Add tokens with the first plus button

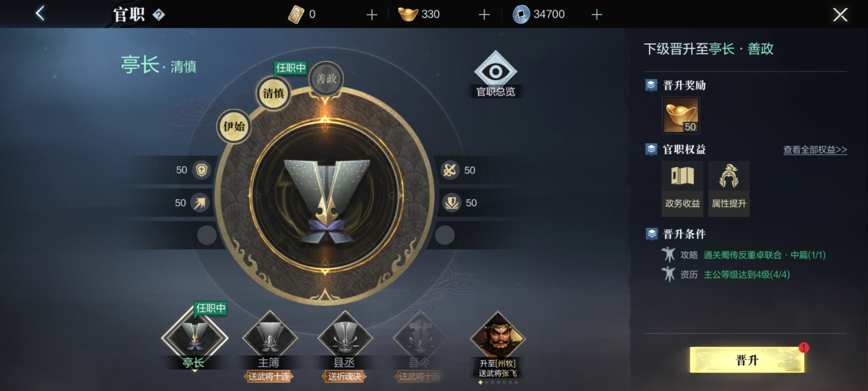pyautogui.click(x=372, y=14)
